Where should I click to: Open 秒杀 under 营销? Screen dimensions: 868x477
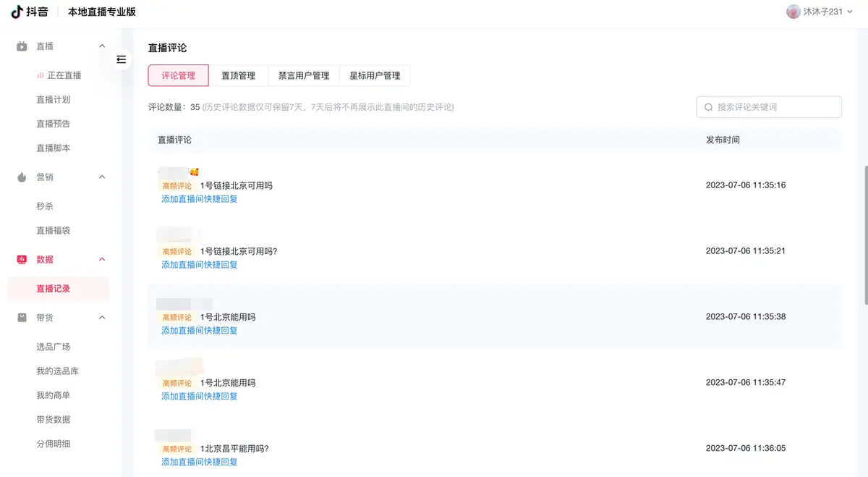coord(45,206)
